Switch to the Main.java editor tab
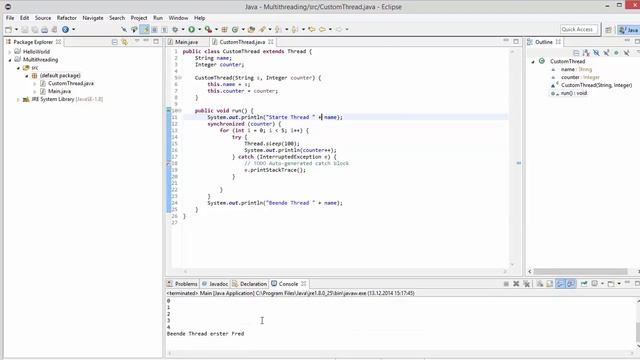The width and height of the screenshot is (640, 360). (187, 42)
